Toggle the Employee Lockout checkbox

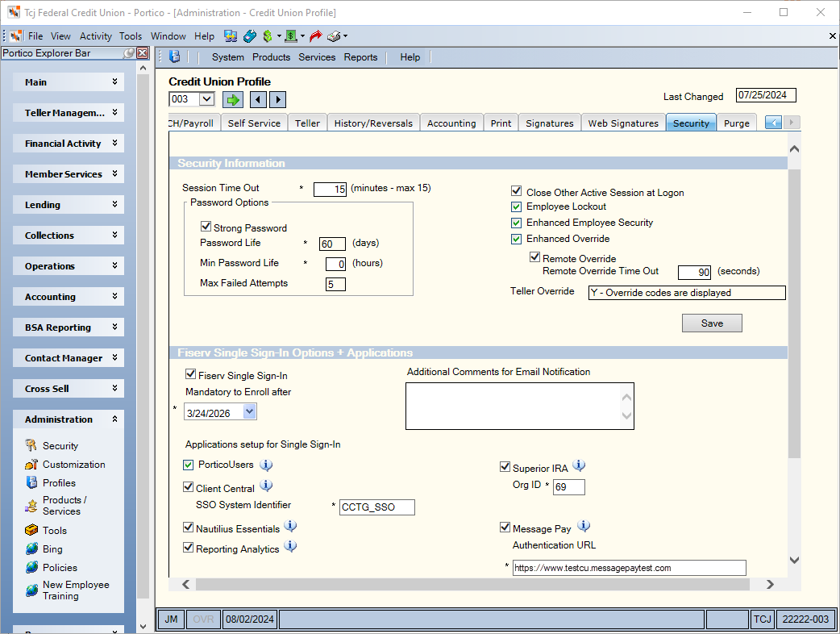[517, 206]
